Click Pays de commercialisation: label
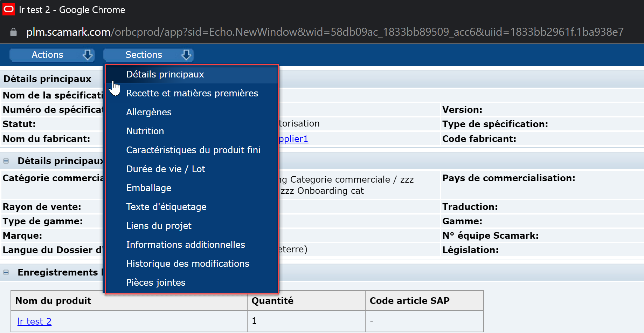 [509, 178]
